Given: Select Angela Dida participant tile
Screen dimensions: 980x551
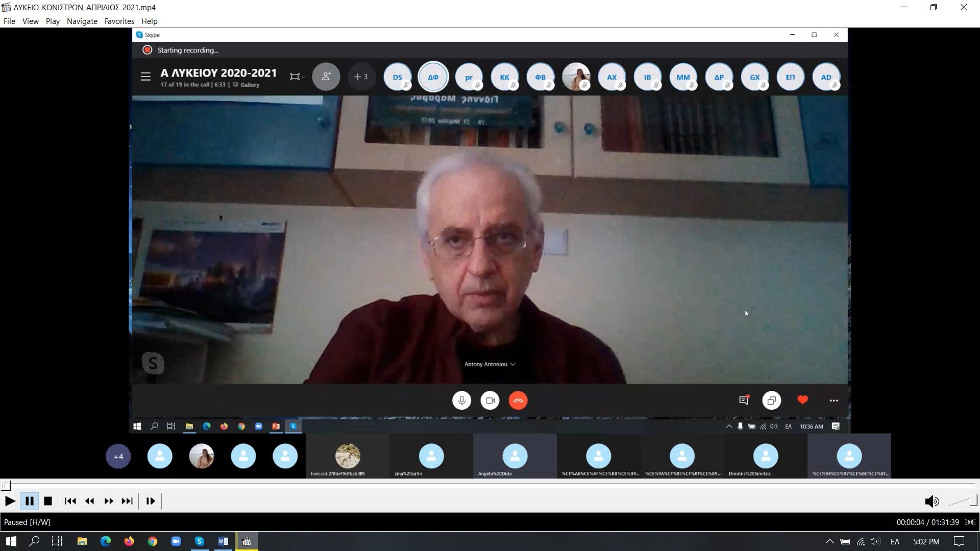Looking at the screenshot, I should click(515, 456).
